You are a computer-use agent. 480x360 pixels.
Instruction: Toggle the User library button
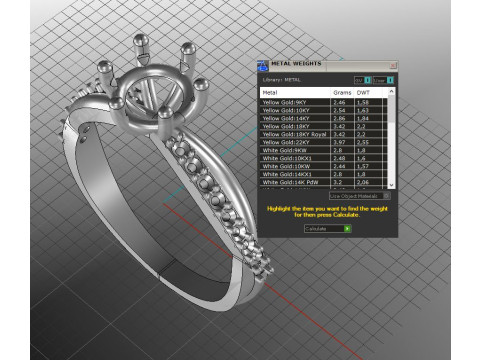383,80
